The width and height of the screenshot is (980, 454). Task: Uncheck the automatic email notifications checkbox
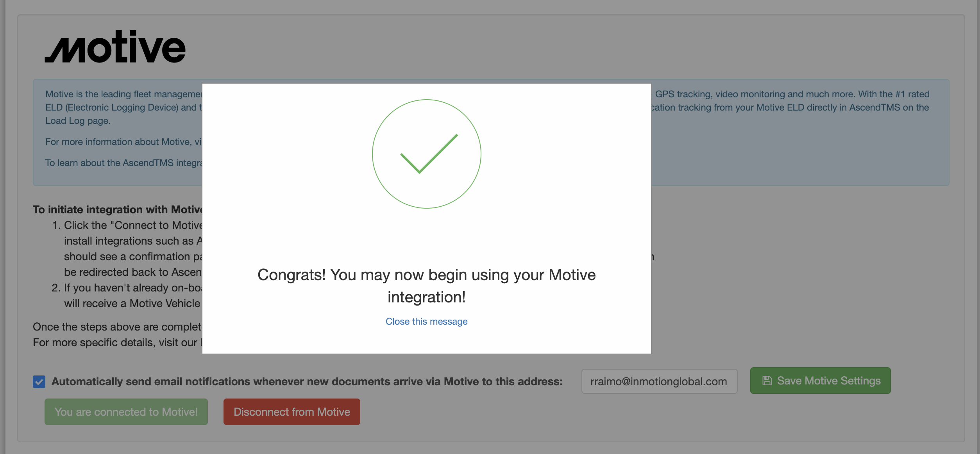tap(39, 382)
